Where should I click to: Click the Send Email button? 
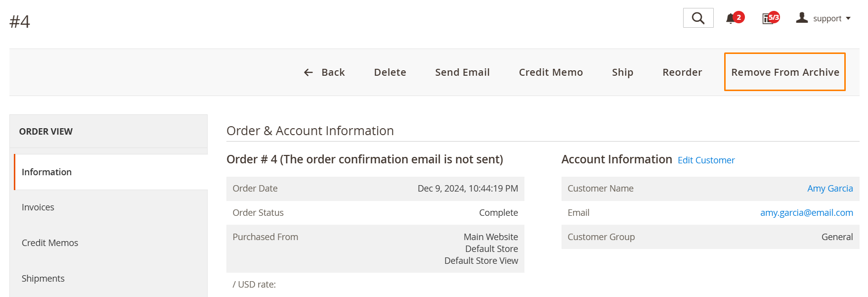coord(462,72)
